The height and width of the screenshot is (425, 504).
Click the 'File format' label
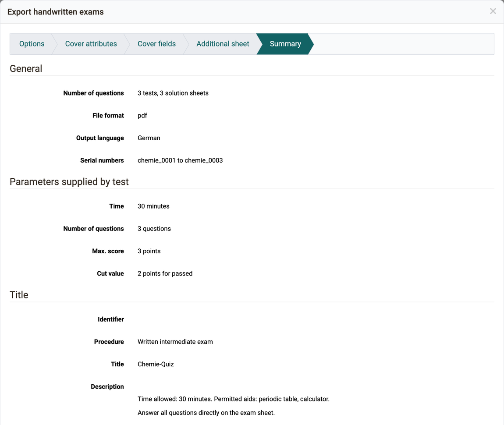(x=108, y=116)
